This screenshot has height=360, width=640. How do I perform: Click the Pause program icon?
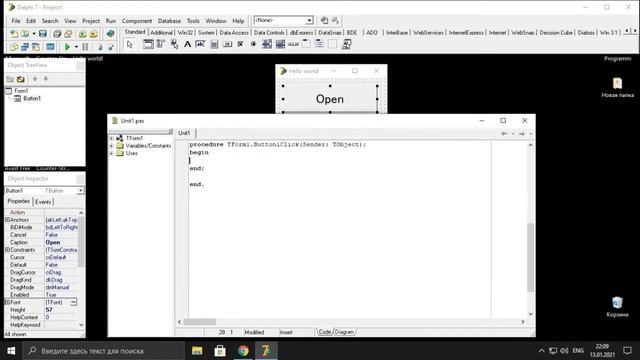85,47
